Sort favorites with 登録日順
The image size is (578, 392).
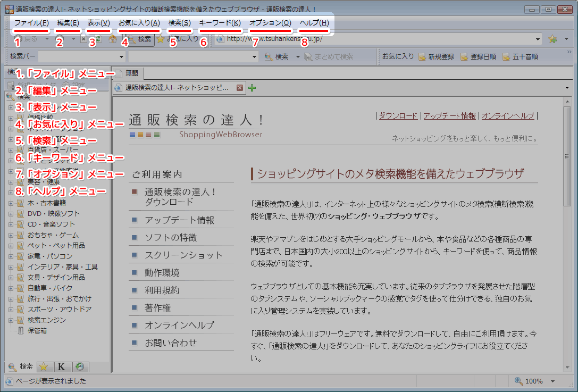tap(479, 57)
